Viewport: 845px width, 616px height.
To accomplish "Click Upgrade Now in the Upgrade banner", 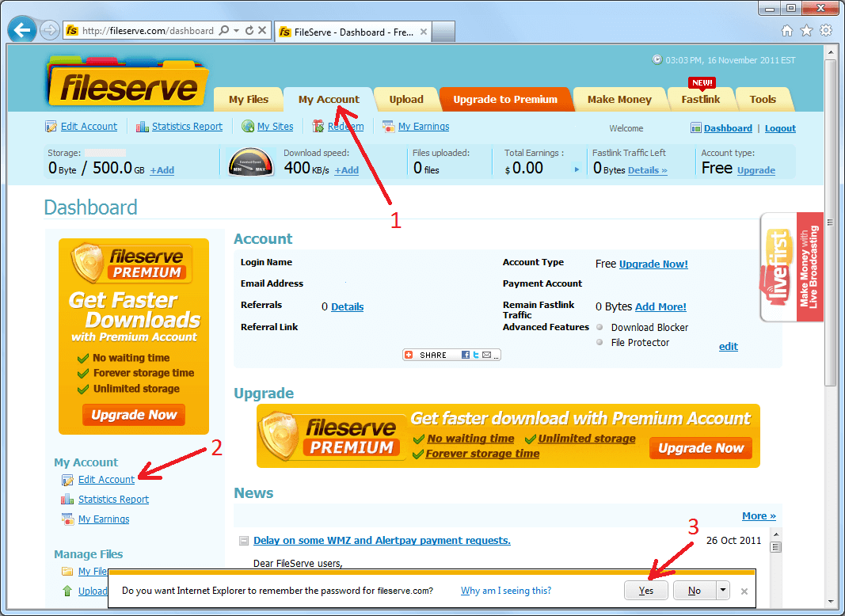I will coord(701,448).
